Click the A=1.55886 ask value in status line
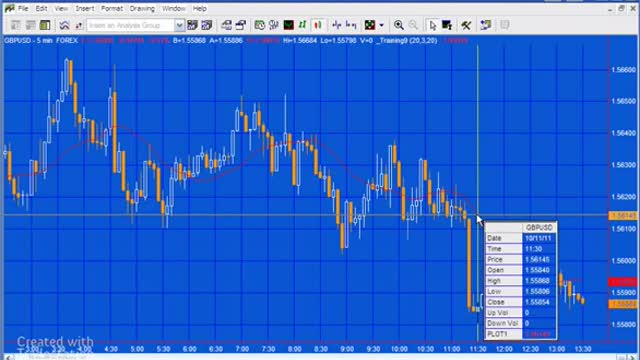The width and height of the screenshot is (640, 360). tap(226, 40)
